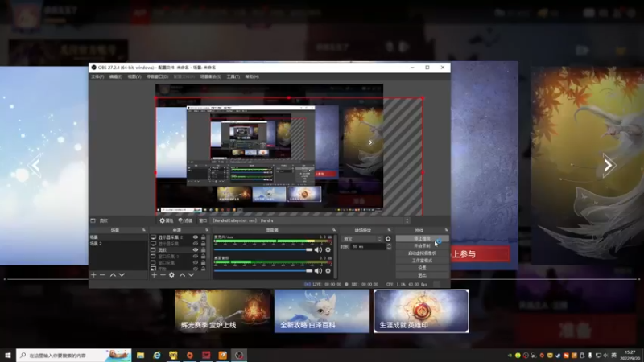The width and height of the screenshot is (644, 362).
Task: Toggle visibility of first display capture source (显示器采集 2)
Action: (x=196, y=237)
